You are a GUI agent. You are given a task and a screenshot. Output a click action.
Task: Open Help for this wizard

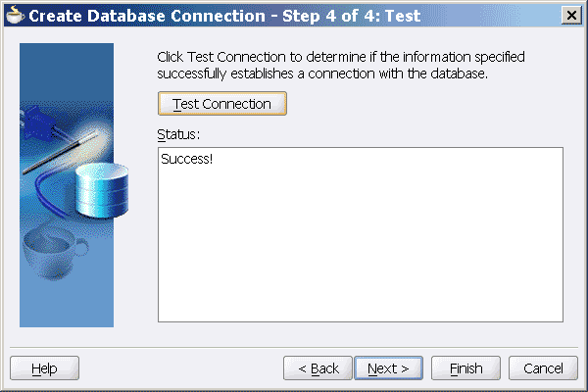(x=44, y=368)
